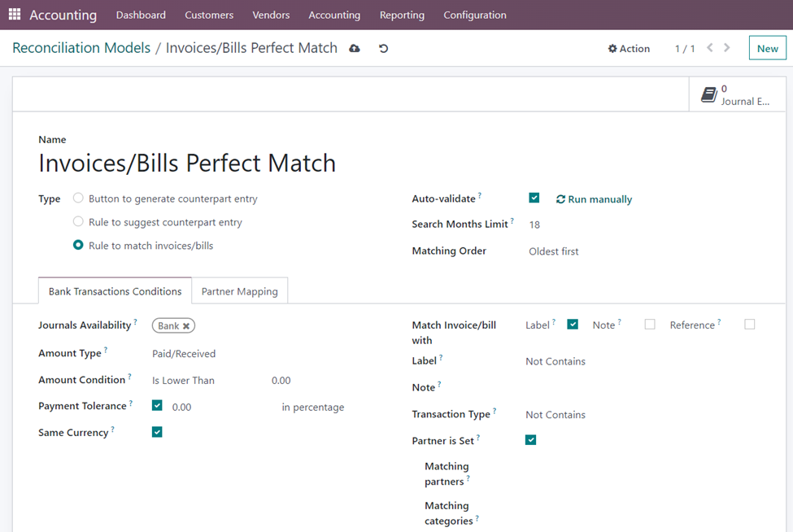Remove the Bank tag with x
Image resolution: width=793 pixels, height=532 pixels.
(186, 326)
